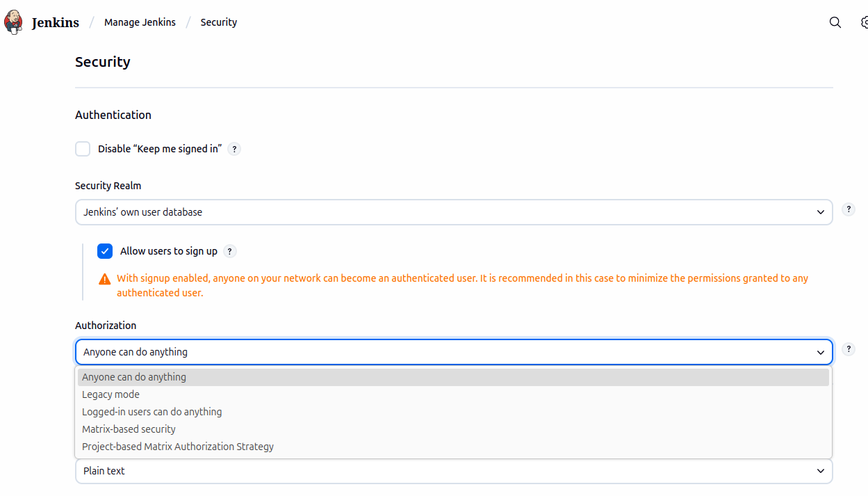Open help for Authorization strategy
The image size is (868, 496).
[x=848, y=349]
